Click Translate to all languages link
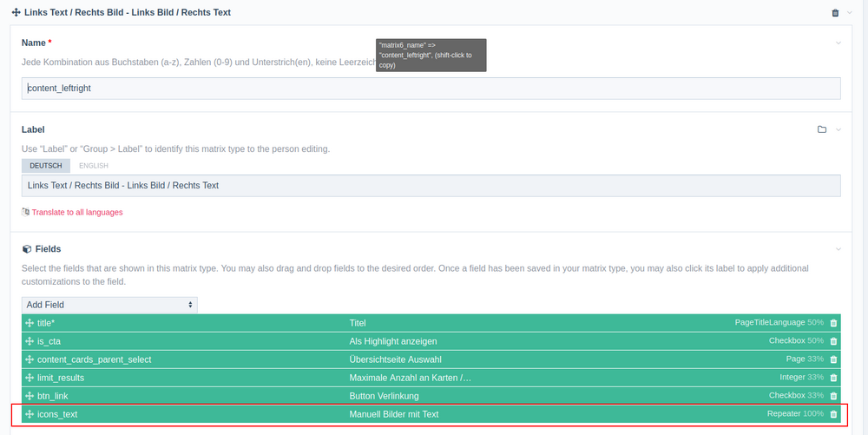The height and width of the screenshot is (435, 868). pyautogui.click(x=76, y=212)
